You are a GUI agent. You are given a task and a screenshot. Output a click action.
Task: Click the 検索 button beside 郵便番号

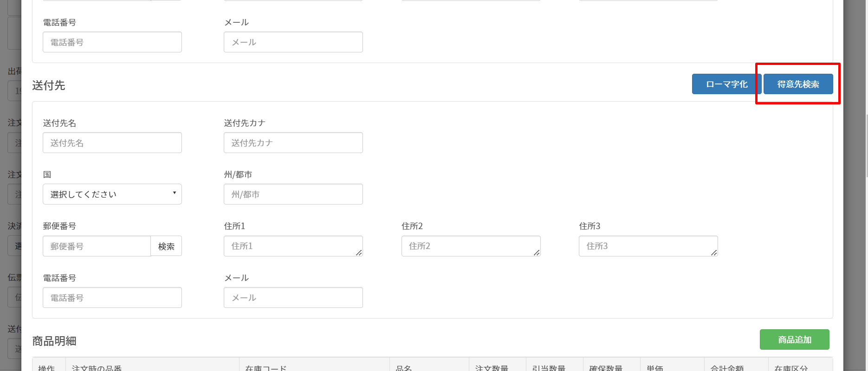(x=166, y=246)
